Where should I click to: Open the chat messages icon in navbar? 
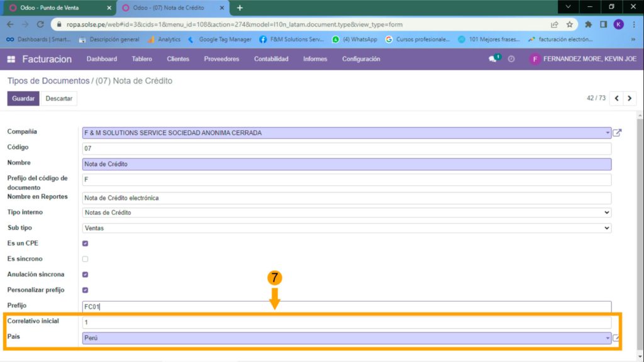pyautogui.click(x=493, y=59)
